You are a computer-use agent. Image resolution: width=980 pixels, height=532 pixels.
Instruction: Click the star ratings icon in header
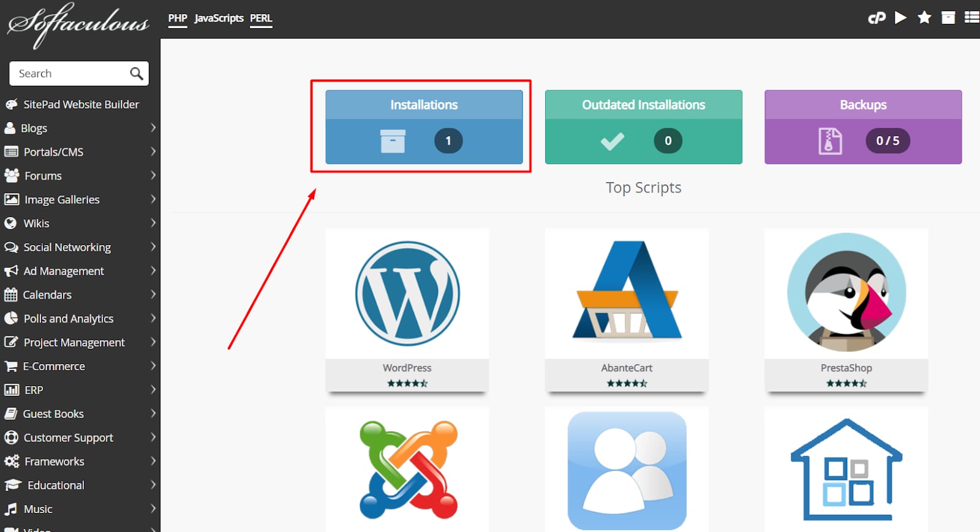924,18
